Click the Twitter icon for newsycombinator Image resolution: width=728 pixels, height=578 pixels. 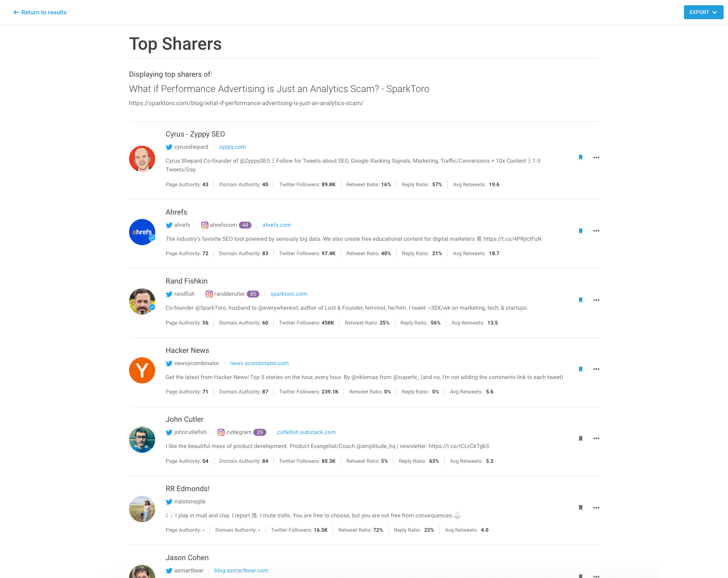pos(169,363)
